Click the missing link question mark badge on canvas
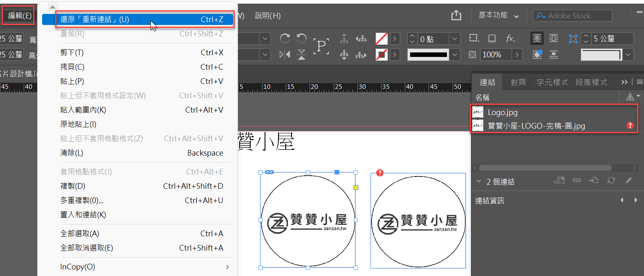 tap(380, 173)
